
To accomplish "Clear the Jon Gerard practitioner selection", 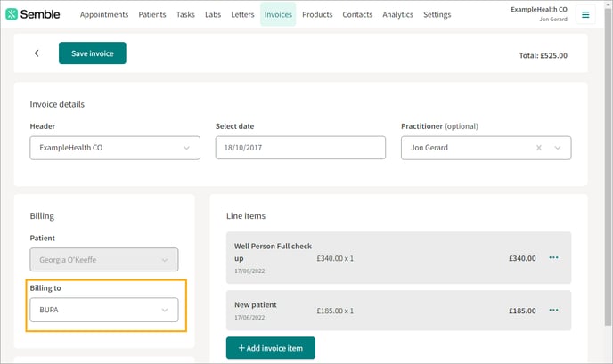I will click(x=539, y=148).
